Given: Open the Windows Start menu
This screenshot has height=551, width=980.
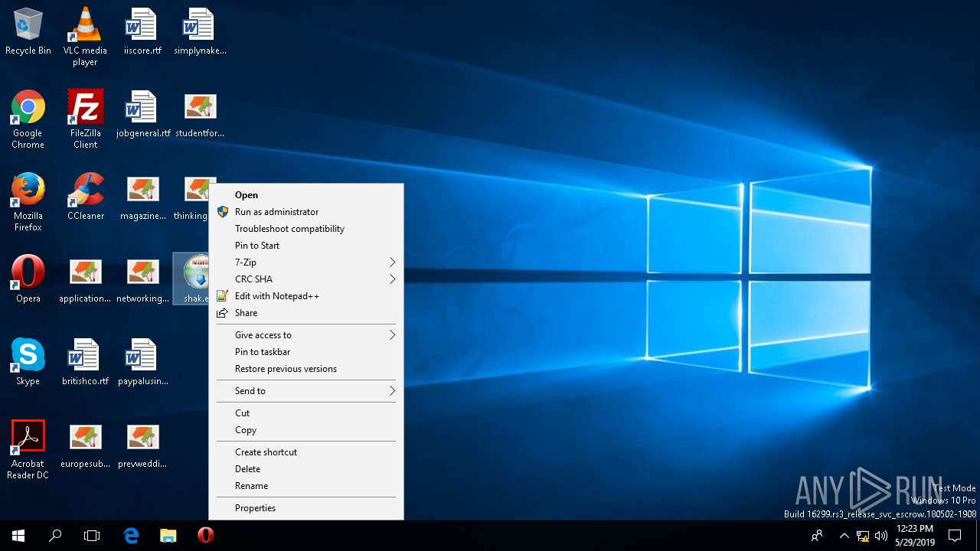Looking at the screenshot, I should click(x=18, y=536).
